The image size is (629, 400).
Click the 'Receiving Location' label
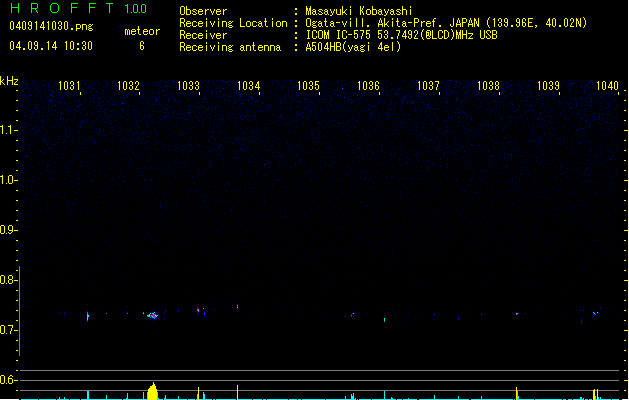(233, 23)
